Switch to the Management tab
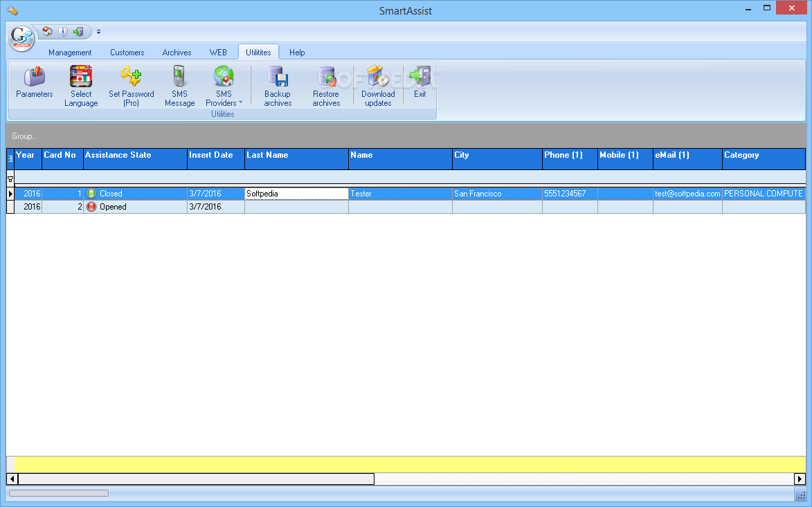The width and height of the screenshot is (812, 507). click(x=70, y=53)
